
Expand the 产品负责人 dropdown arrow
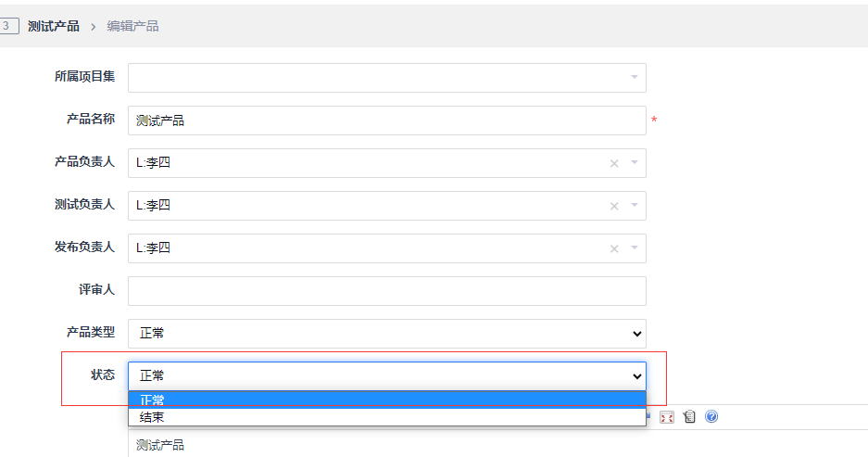[635, 162]
